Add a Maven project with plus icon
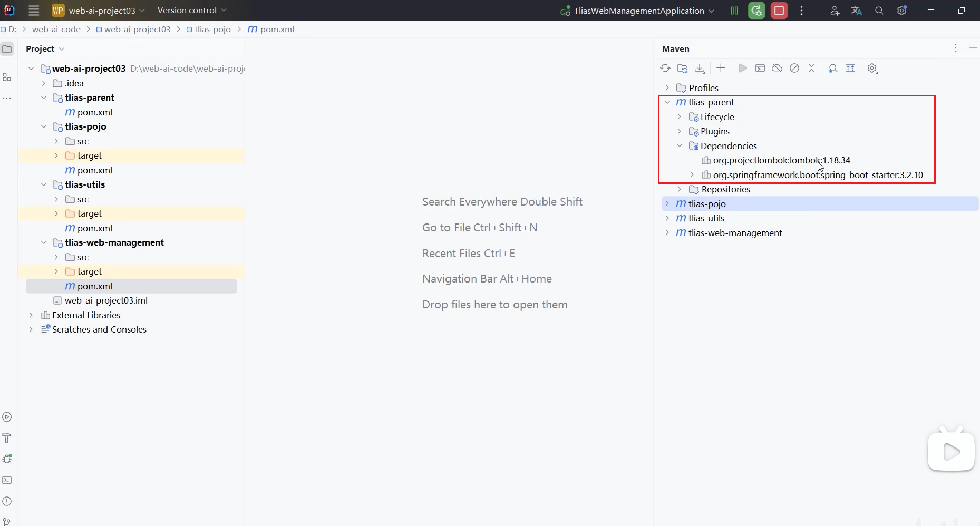Screen dimensions: 980x526 [x=721, y=68]
